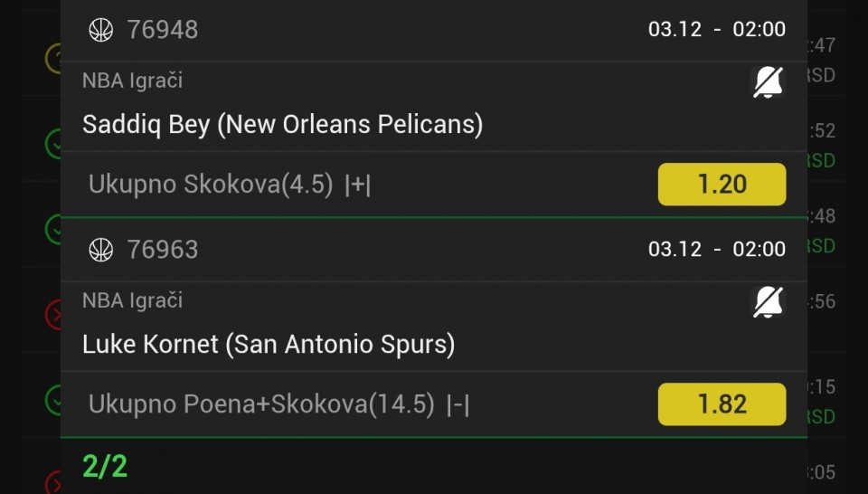Click the basketball icon beside event 76963
This screenshot has height=494, width=868.
pos(100,250)
